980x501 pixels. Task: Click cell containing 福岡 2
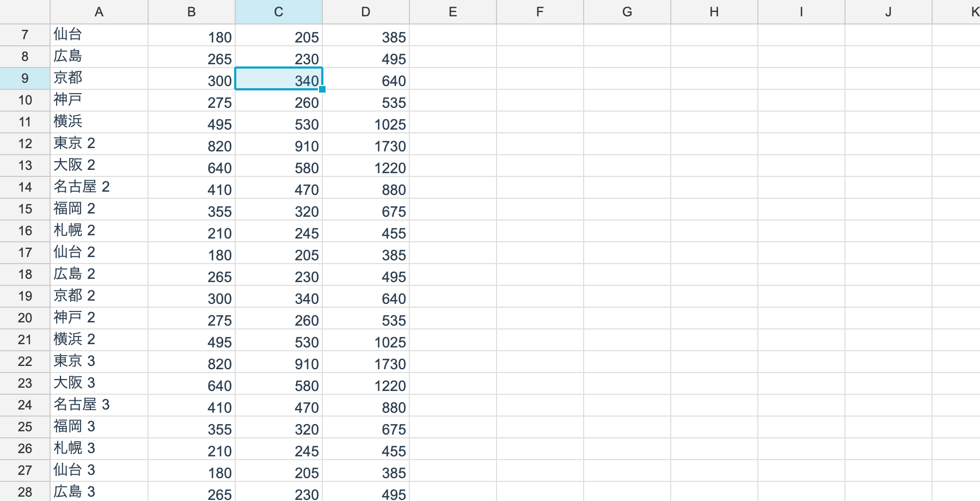99,209
